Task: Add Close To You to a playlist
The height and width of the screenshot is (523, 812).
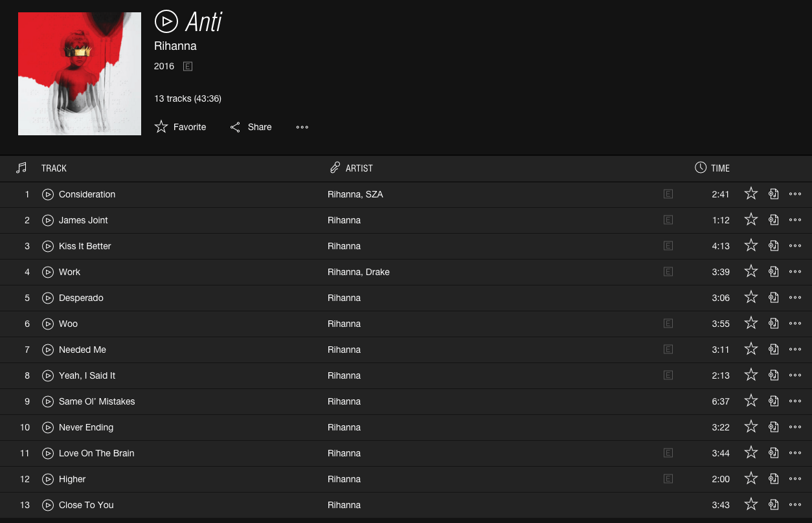Action: pos(773,505)
